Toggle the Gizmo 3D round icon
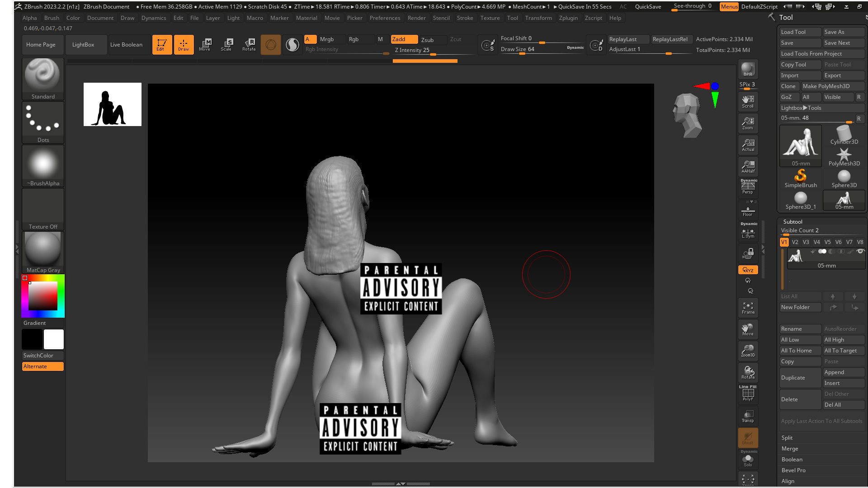The height and width of the screenshot is (488, 868). coord(270,44)
